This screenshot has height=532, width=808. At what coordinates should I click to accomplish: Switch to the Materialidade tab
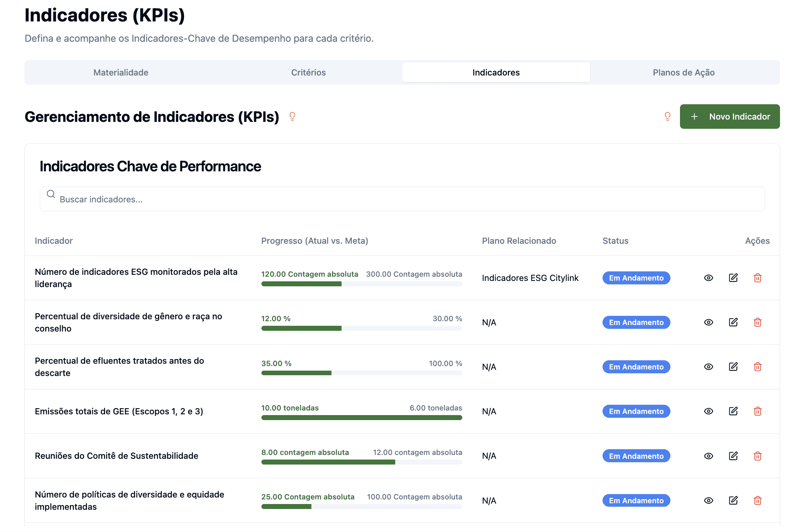click(121, 72)
